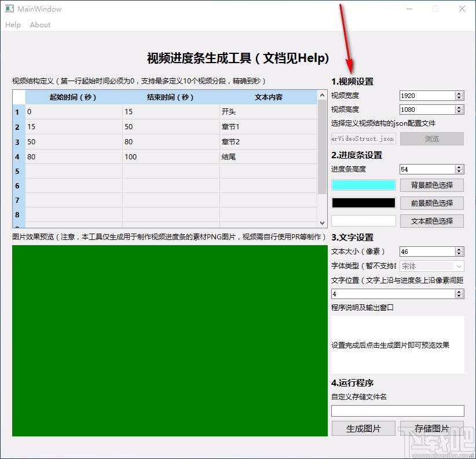Click the table scrollbar up arrow
476x459 pixels.
coord(322,97)
